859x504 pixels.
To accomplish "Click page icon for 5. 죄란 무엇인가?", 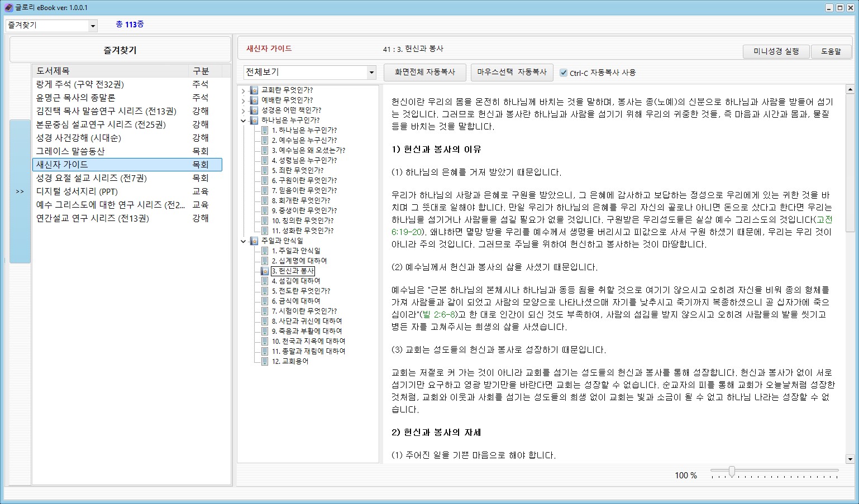I will (x=265, y=171).
